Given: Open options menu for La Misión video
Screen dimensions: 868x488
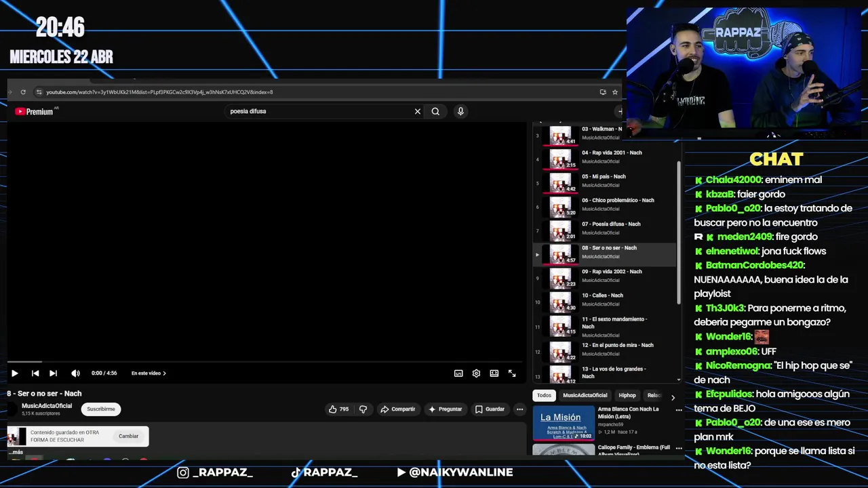Looking at the screenshot, I should coord(678,410).
